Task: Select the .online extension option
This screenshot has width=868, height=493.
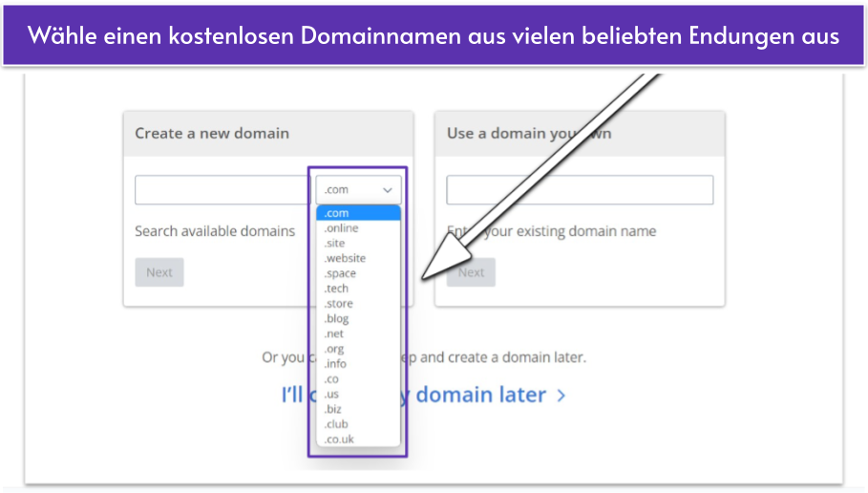Action: click(358, 228)
